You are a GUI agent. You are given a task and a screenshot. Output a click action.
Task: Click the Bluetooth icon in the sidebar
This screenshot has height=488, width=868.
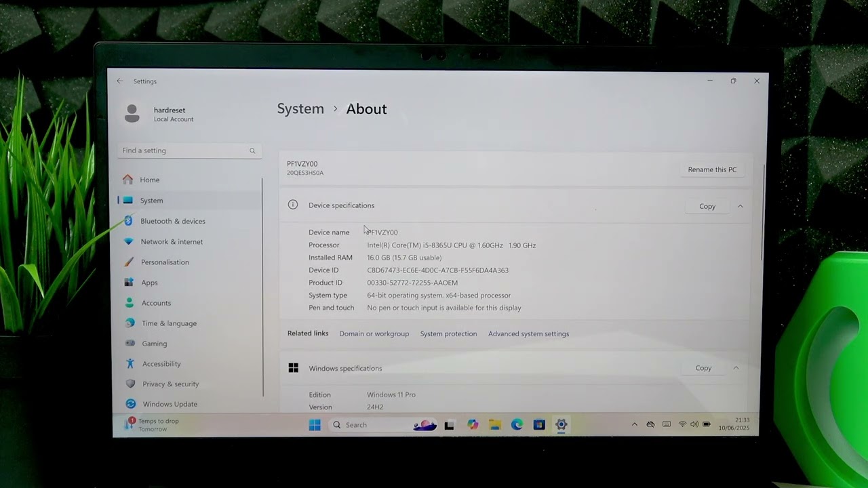pos(128,221)
